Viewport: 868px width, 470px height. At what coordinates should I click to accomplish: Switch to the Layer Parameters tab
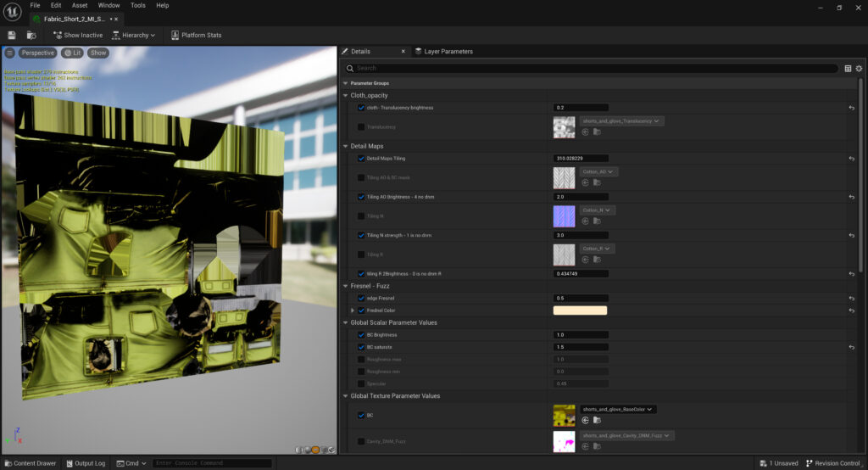tap(442, 51)
